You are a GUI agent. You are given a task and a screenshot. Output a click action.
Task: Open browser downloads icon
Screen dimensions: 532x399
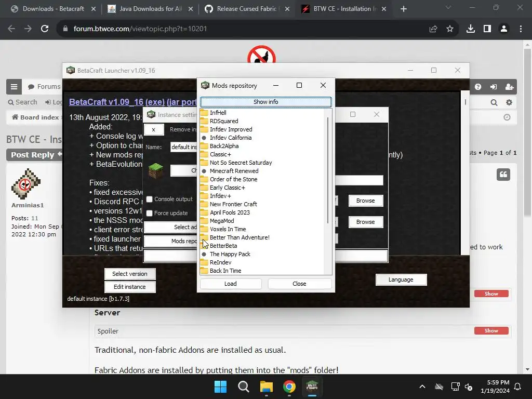click(471, 29)
